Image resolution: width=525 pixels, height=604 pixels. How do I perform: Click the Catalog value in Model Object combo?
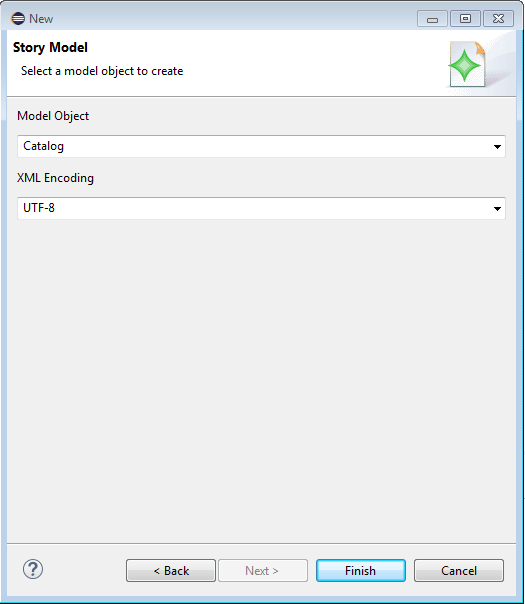coord(44,146)
